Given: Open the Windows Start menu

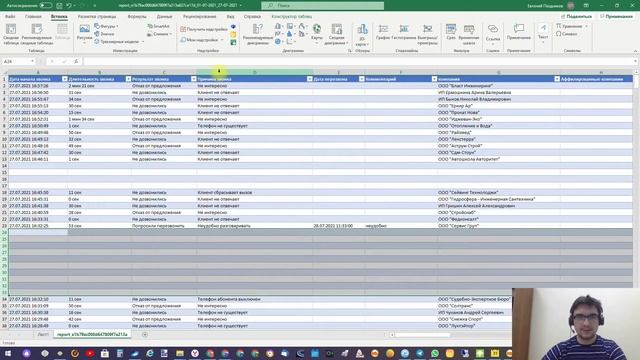Looking at the screenshot, I should click(x=8, y=353).
